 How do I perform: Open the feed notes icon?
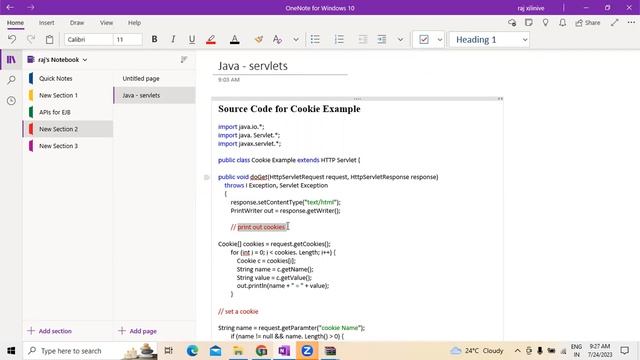pos(529,23)
